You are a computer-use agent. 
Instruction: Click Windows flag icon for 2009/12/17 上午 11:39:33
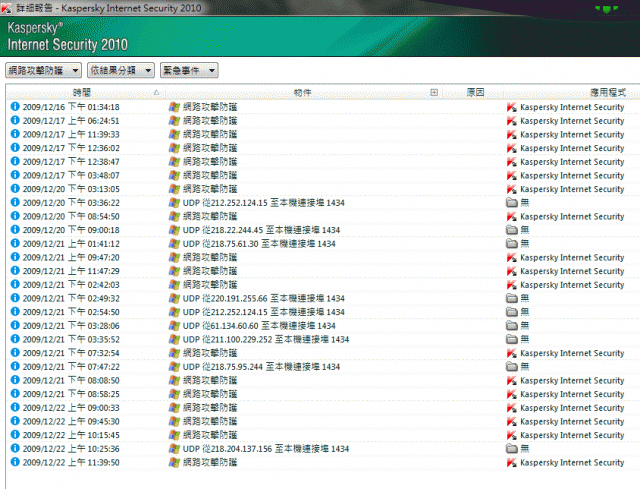pyautogui.click(x=174, y=134)
